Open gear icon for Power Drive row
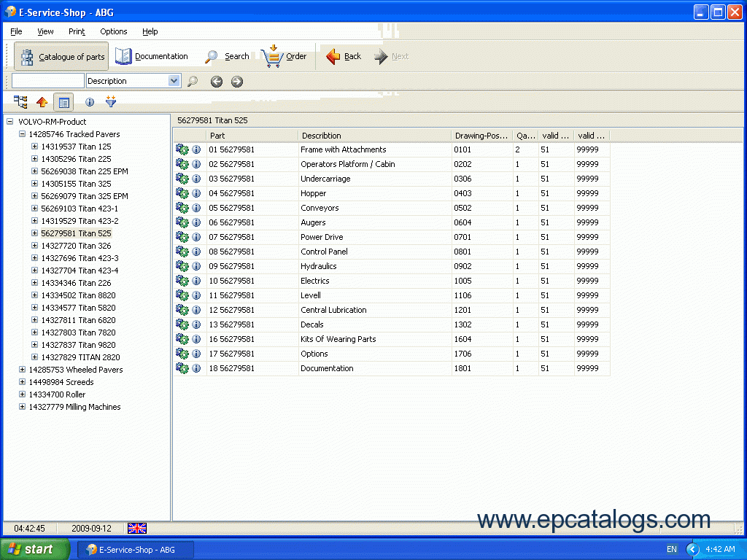Viewport: 747px width, 560px height. click(x=182, y=237)
